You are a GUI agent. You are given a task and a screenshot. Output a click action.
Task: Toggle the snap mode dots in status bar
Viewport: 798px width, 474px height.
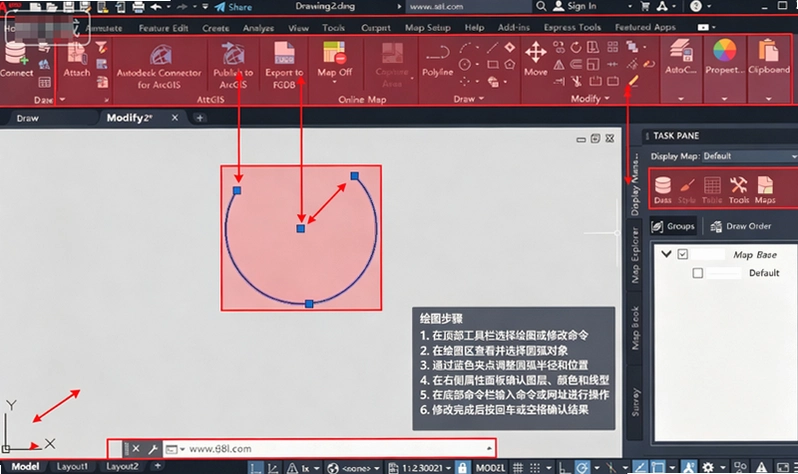coord(535,467)
